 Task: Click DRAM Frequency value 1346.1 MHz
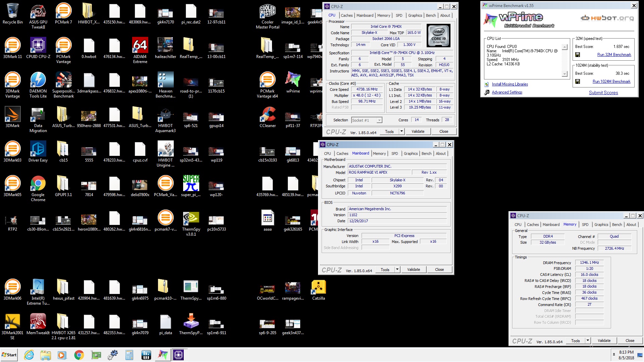click(x=589, y=262)
